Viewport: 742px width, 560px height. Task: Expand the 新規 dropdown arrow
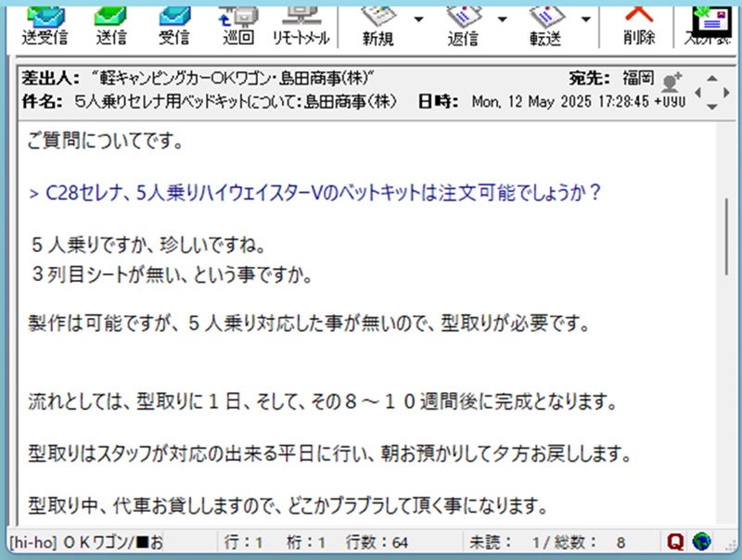(418, 19)
